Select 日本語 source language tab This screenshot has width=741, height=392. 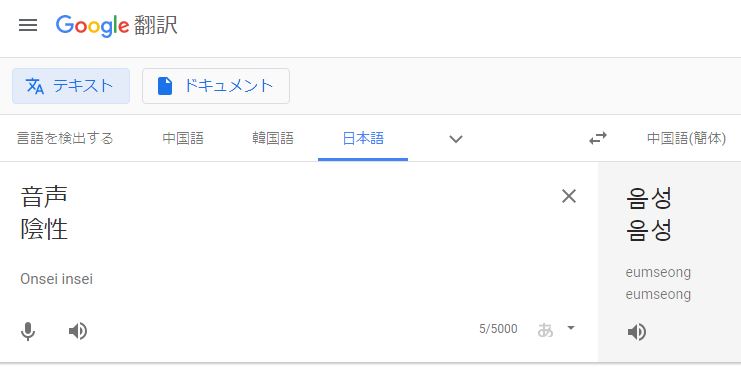[x=363, y=139]
